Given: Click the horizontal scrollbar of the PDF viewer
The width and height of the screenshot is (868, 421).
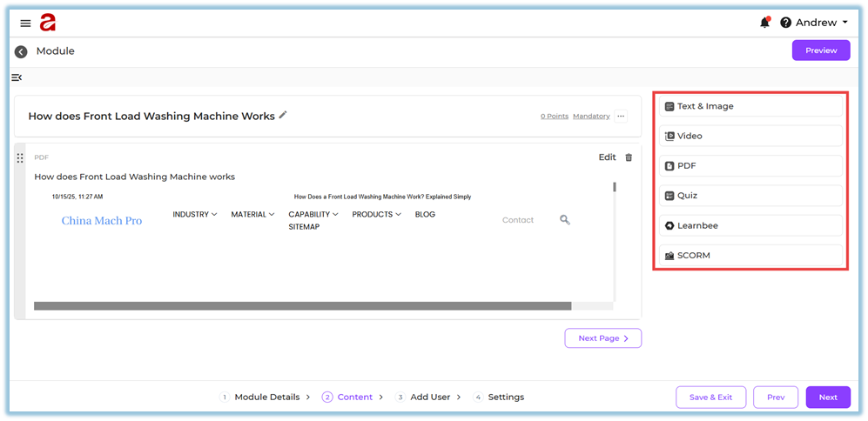Looking at the screenshot, I should click(x=302, y=306).
